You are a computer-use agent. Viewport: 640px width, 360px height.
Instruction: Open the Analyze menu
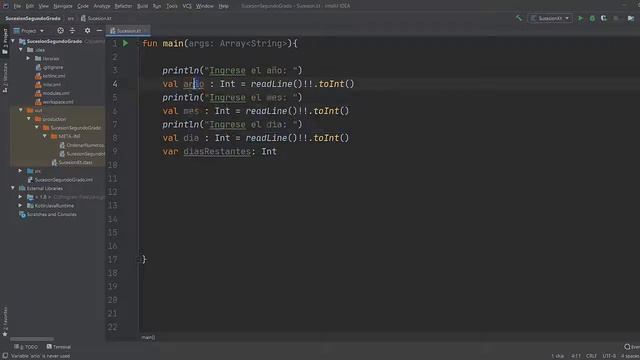point(102,6)
